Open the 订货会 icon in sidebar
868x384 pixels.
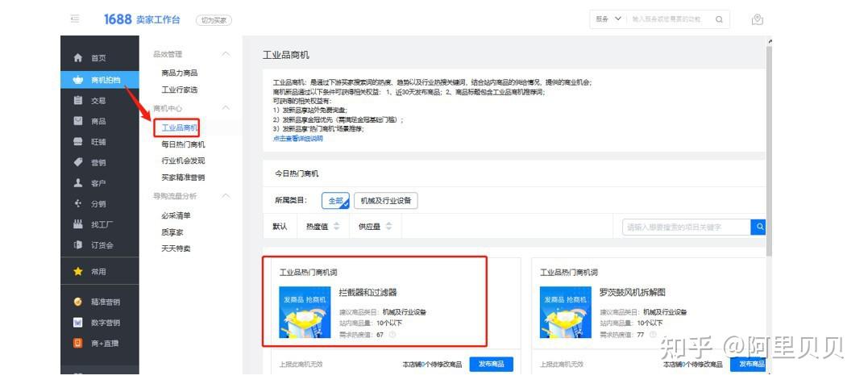[78, 245]
